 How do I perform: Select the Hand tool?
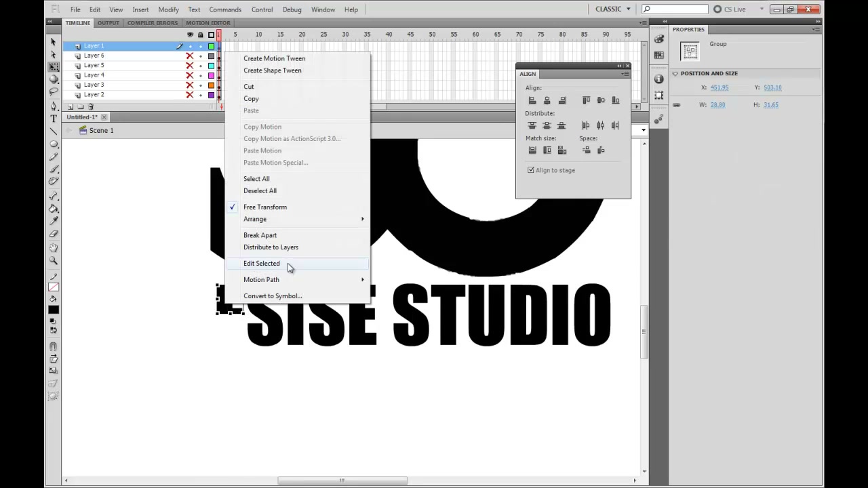click(x=54, y=248)
